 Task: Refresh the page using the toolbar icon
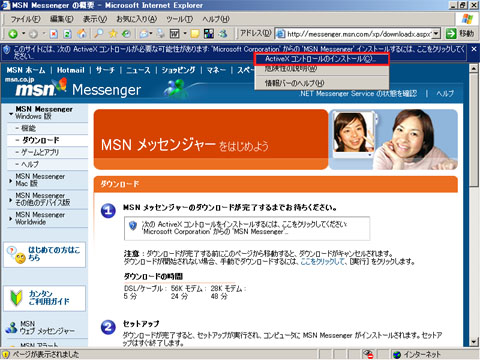[x=68, y=34]
